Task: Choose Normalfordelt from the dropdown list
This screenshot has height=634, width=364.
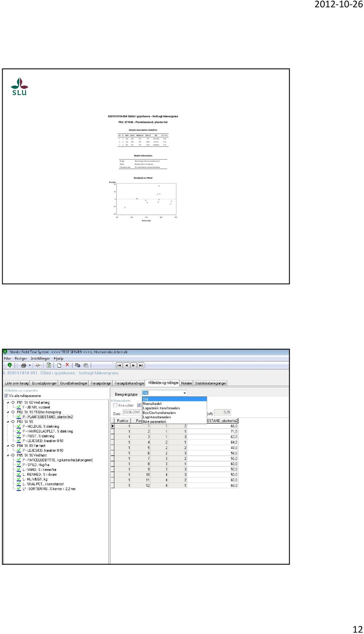Action: coord(174,403)
